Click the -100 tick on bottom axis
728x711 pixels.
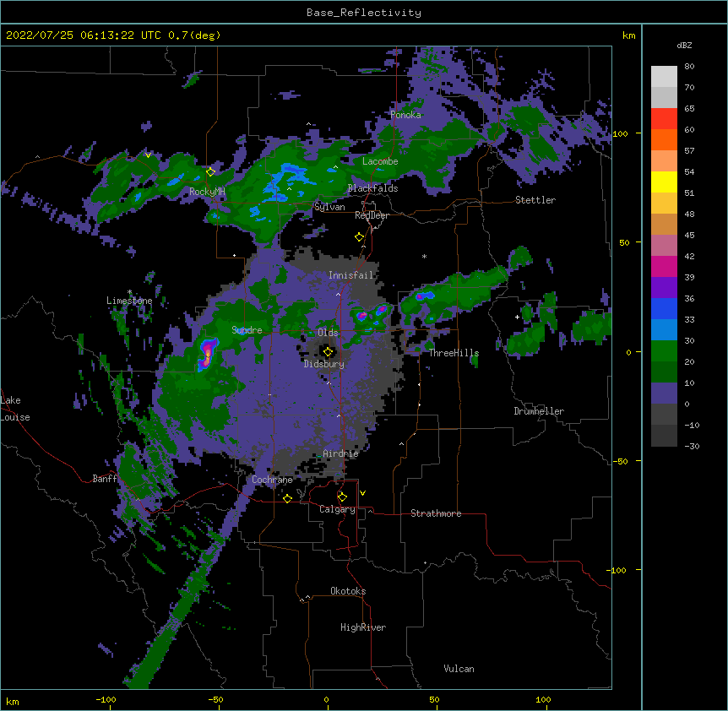click(x=106, y=699)
